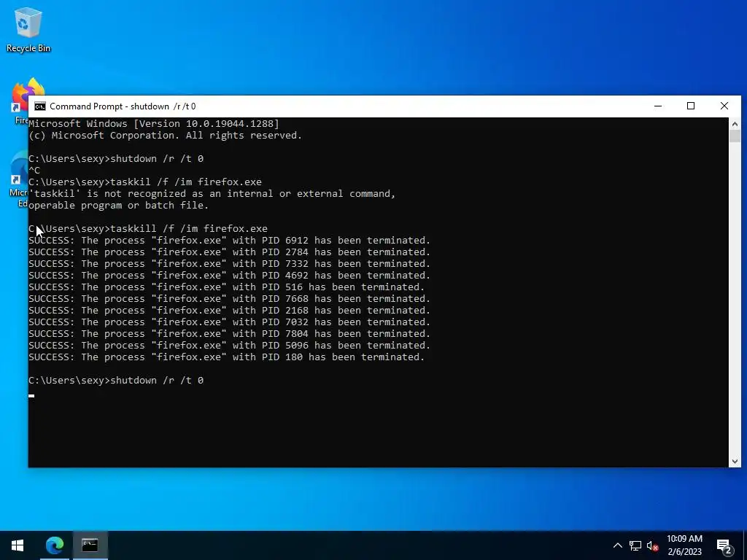Minimize the Command Prompt window
The image size is (747, 560).
(658, 106)
